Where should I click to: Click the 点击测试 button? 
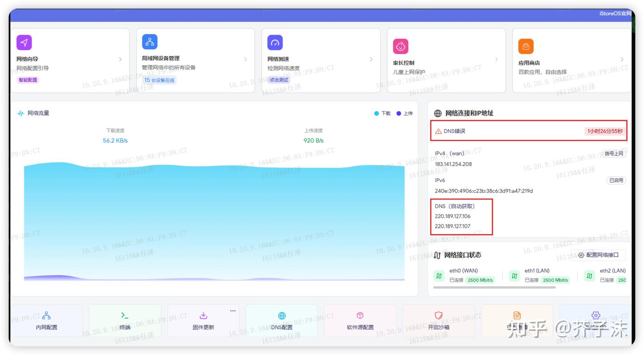click(x=279, y=80)
